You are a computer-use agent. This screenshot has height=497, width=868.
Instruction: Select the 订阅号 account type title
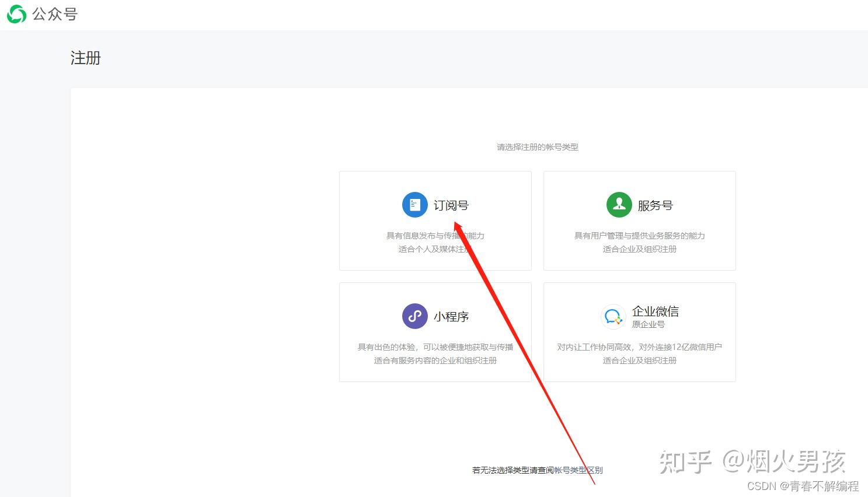point(451,205)
